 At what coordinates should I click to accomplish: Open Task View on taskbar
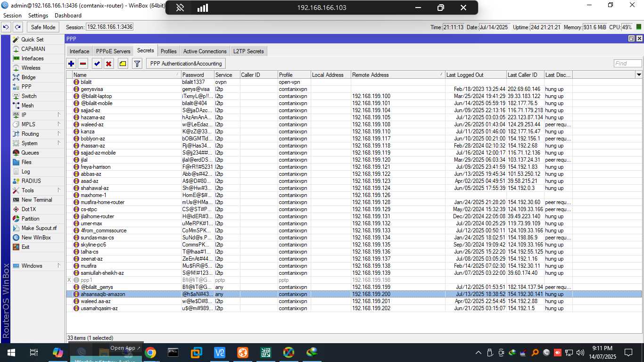click(x=34, y=353)
